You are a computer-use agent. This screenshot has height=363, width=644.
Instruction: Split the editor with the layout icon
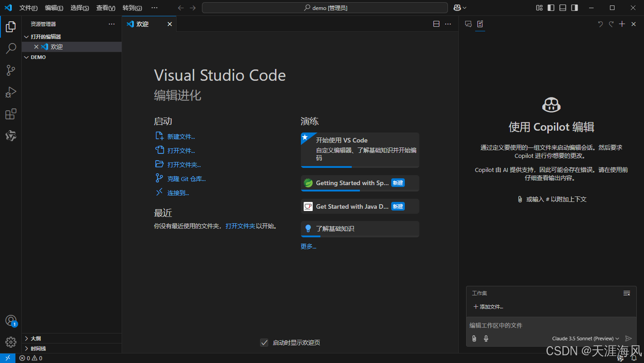point(436,24)
